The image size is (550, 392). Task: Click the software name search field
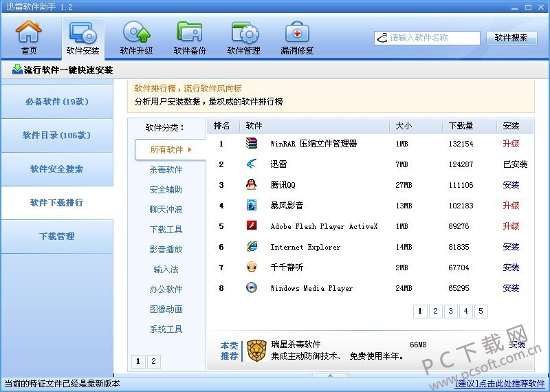(427, 38)
